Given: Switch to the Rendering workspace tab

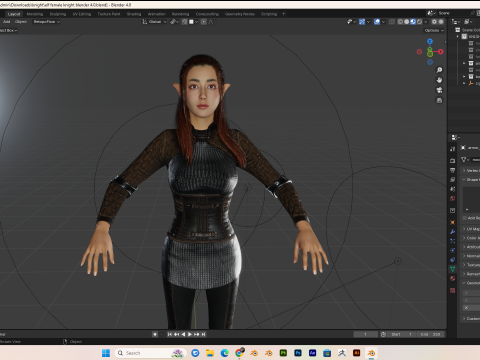Looking at the screenshot, I should tap(180, 14).
